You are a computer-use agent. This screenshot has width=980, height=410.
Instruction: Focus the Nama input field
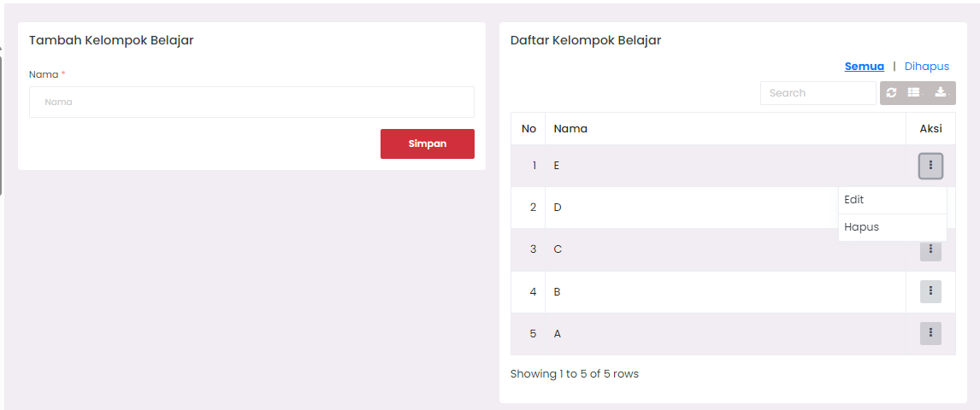251,102
